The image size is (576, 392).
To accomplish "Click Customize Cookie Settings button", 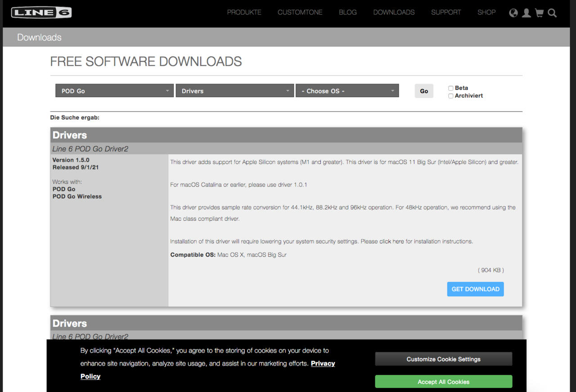I will tap(444, 359).
